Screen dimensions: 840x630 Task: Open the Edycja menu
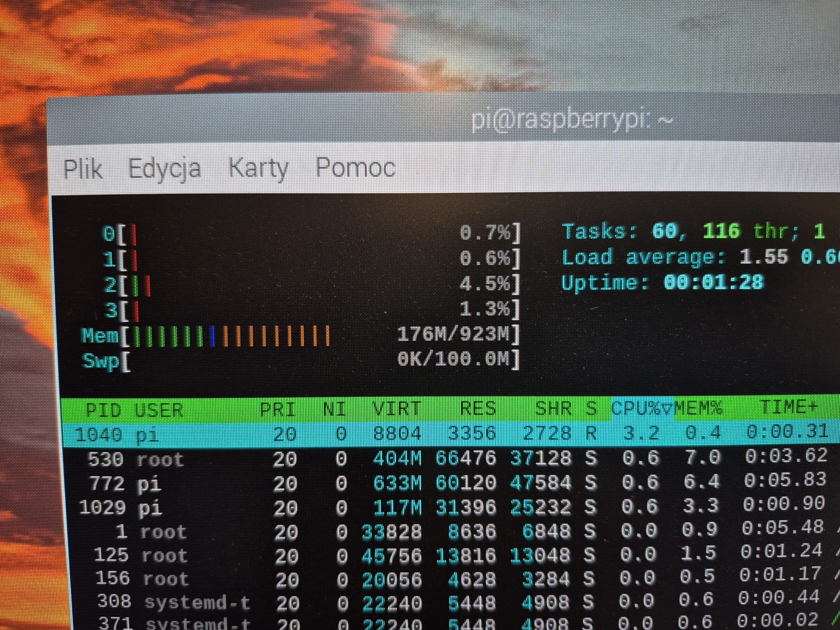tap(165, 169)
